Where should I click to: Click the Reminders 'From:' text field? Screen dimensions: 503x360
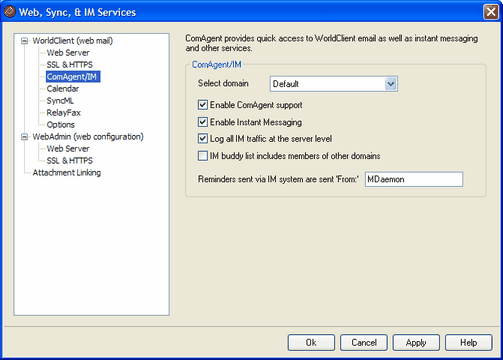(414, 179)
